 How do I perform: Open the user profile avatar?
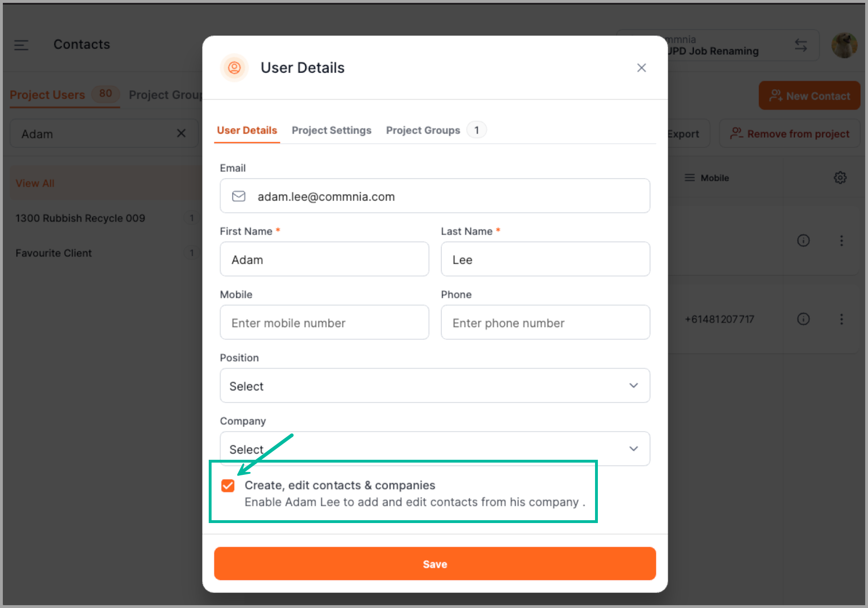(x=844, y=45)
